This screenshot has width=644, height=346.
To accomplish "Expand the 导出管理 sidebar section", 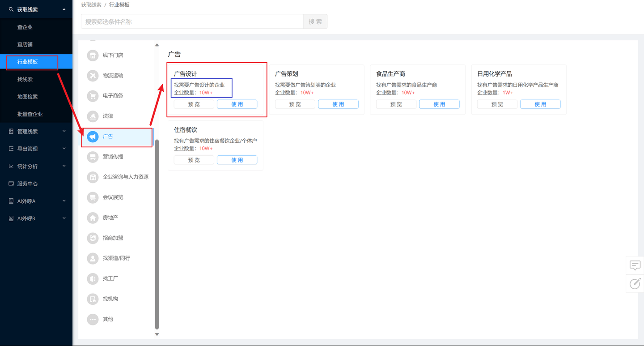I will 36,149.
